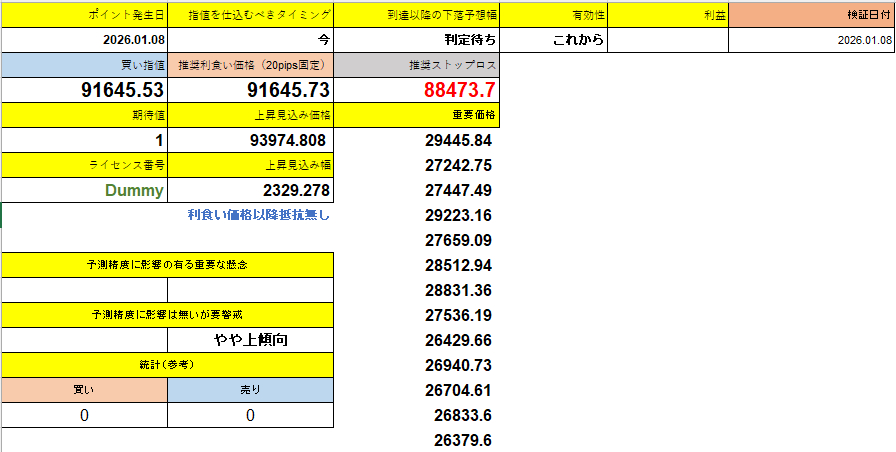Image resolution: width=896 pixels, height=452 pixels.
Task: Click the take-profit value 91645.73
Action: pyautogui.click(x=251, y=90)
